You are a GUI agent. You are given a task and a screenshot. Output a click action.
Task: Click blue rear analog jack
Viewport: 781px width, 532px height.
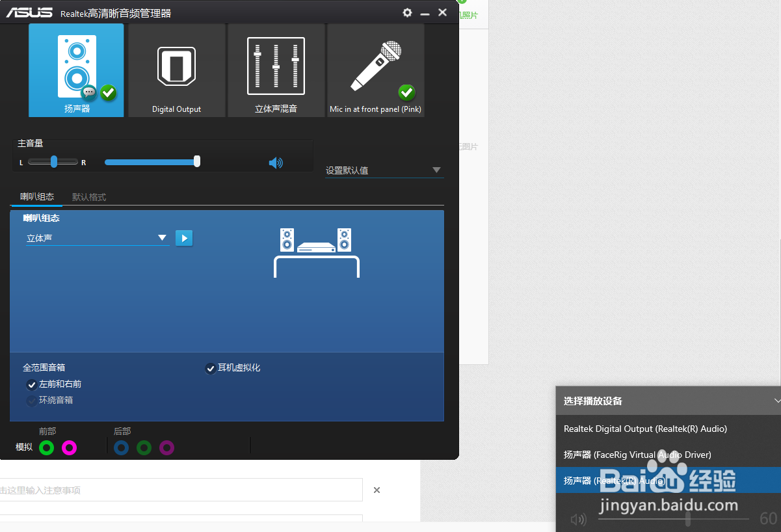121,447
